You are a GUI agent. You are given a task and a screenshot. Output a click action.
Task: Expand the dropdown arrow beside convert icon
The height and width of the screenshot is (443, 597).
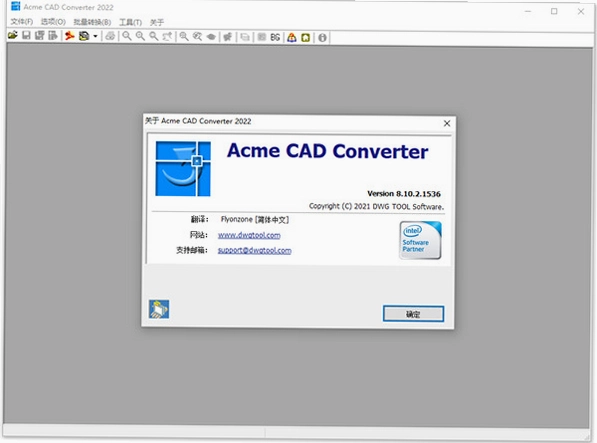pos(95,37)
